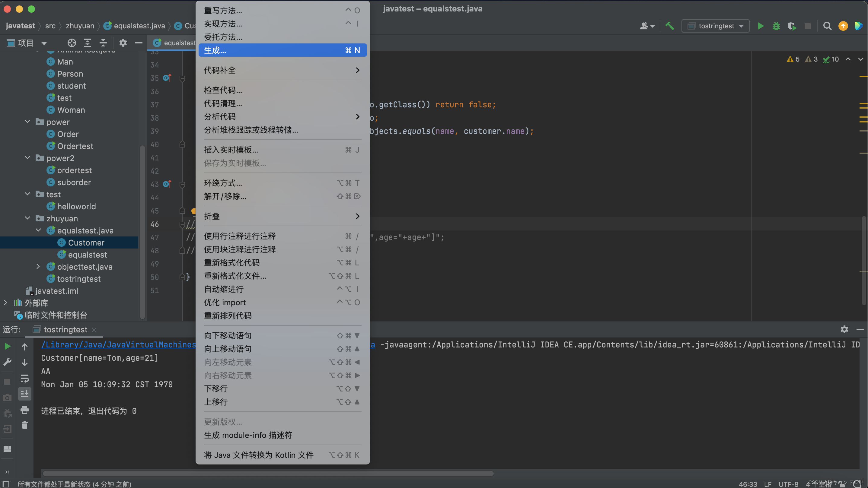Click the Run with Coverage icon

point(792,26)
